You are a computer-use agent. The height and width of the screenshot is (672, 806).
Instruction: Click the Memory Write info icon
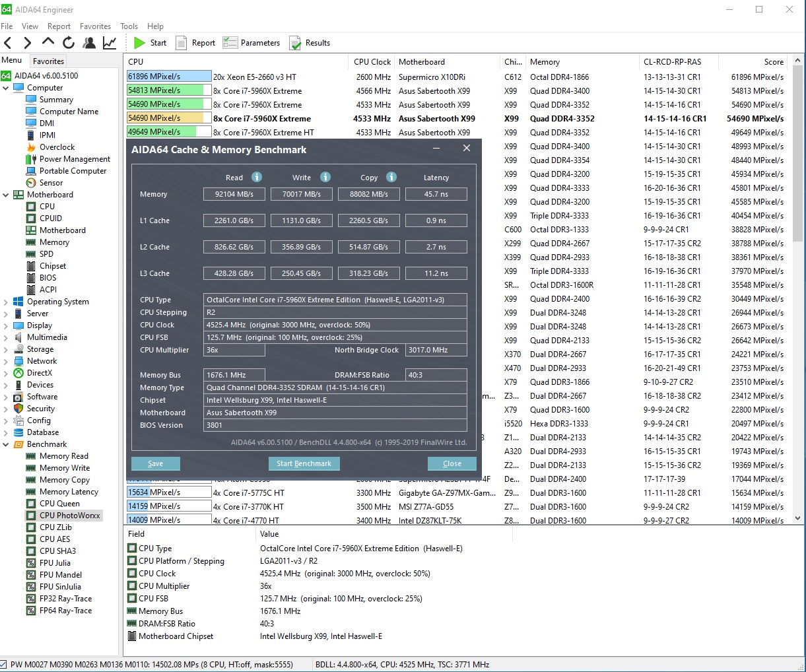325,177
